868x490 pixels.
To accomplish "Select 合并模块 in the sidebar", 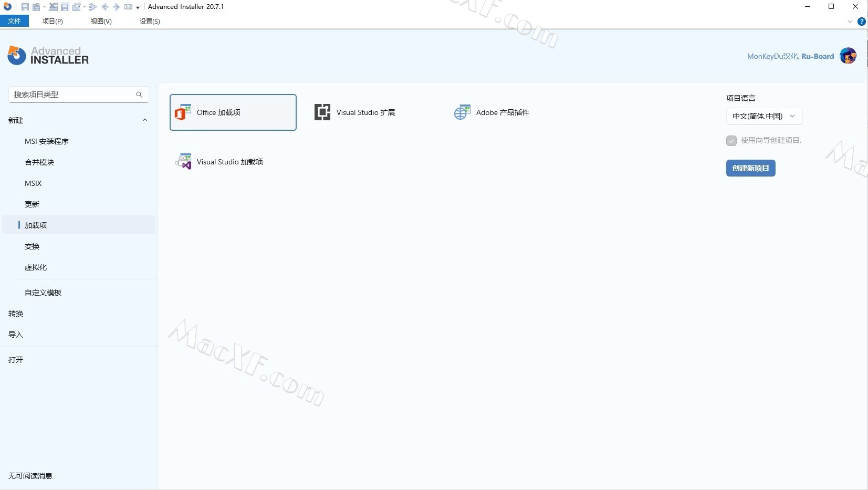I will click(x=39, y=162).
